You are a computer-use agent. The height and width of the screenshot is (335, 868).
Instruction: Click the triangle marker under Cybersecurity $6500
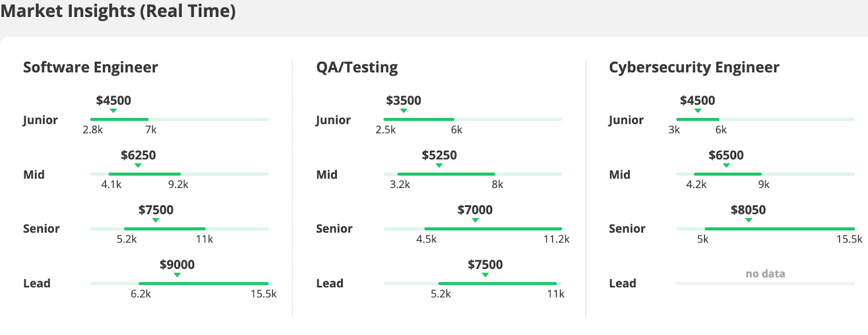(x=726, y=166)
